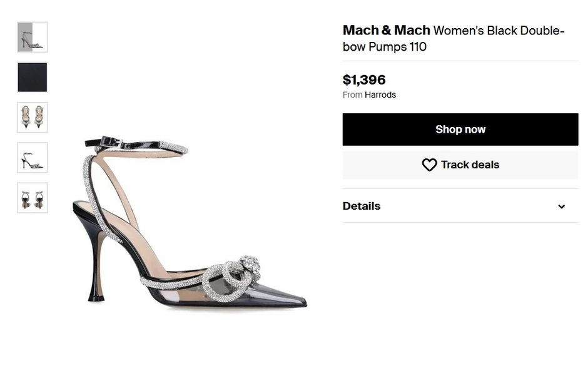The width and height of the screenshot is (588, 383).
Task: Open the Details section label
Action: 362,206
